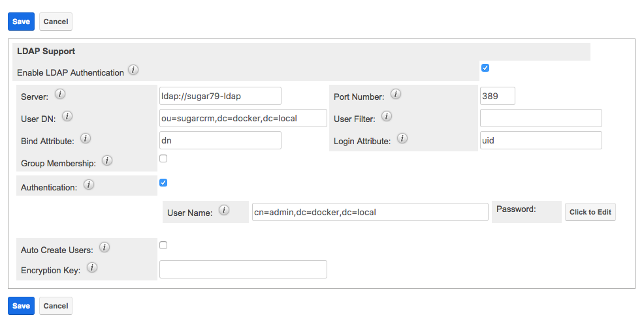Screen dimensions: 644x330
Task: Open info icon for Enable LDAP Authentication
Action: click(x=133, y=70)
